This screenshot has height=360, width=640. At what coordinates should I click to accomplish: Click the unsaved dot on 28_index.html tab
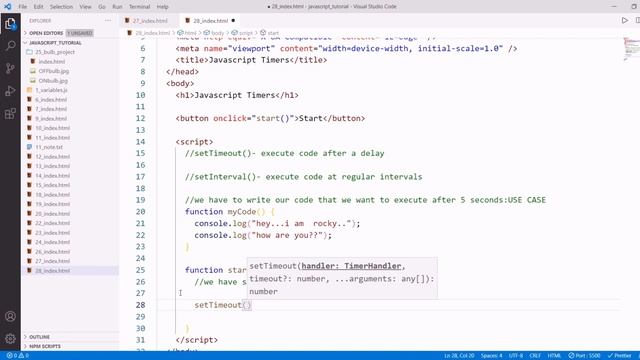(233, 20)
